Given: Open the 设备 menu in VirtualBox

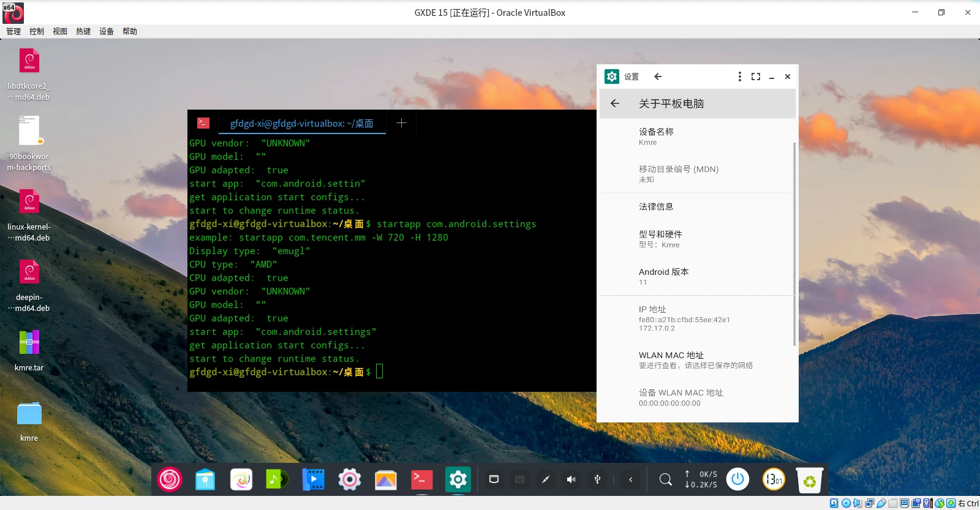Looking at the screenshot, I should (x=107, y=31).
